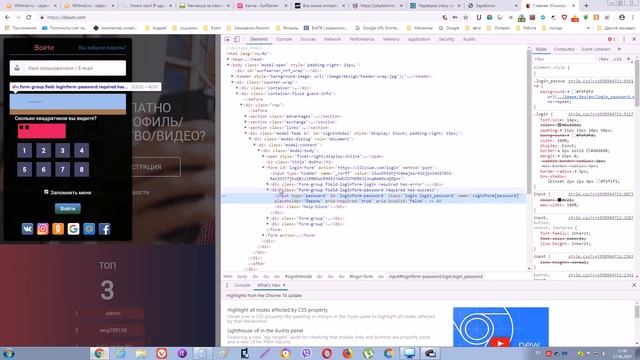Click the Styles filter input
640x360 pixels.
(564, 59)
